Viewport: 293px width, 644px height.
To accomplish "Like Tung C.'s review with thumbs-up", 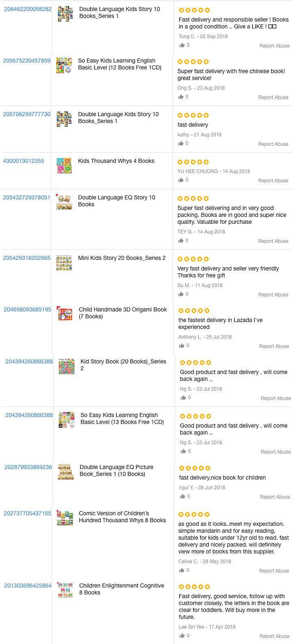I will click(182, 45).
